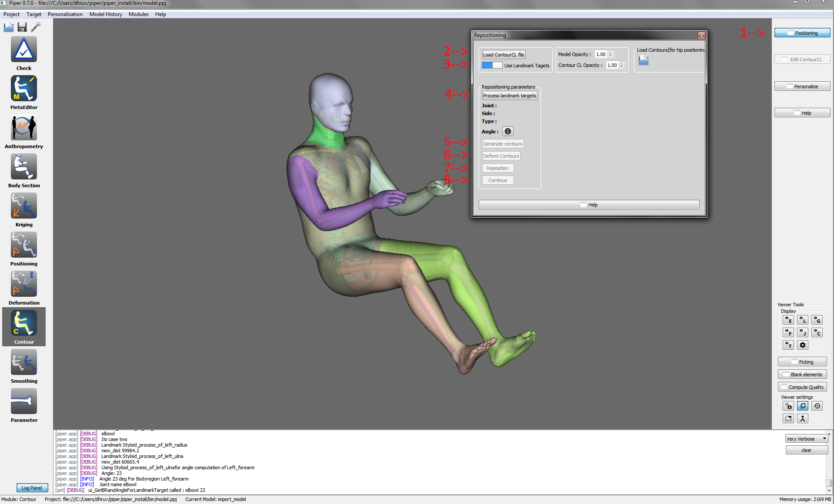This screenshot has height=504, width=834.
Task: Open the Project menu
Action: tap(11, 14)
